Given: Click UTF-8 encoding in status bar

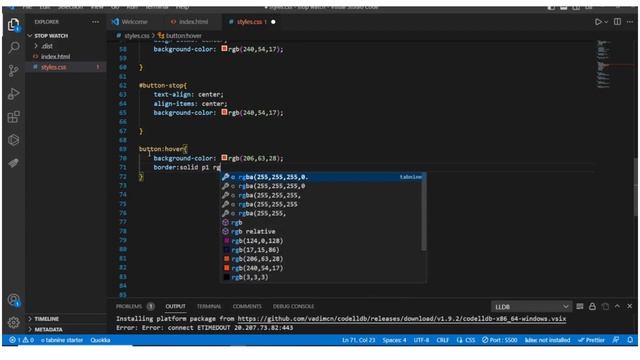Looking at the screenshot, I should [421, 340].
